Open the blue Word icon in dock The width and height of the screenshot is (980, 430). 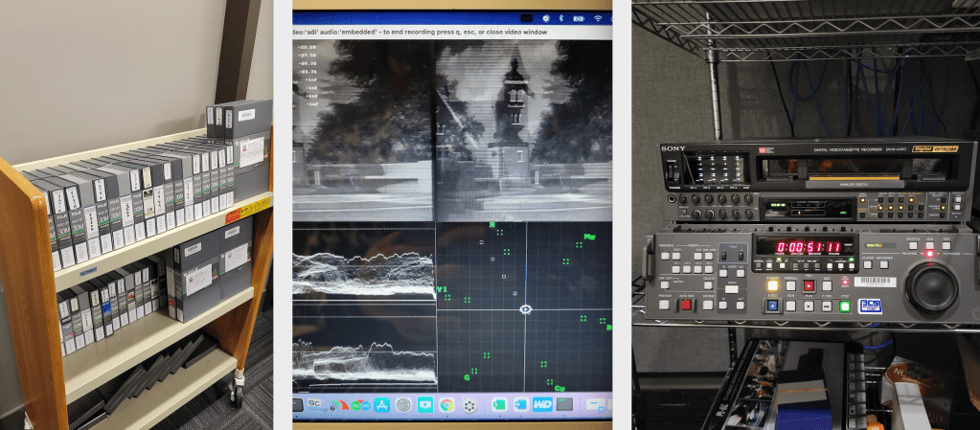click(520, 405)
